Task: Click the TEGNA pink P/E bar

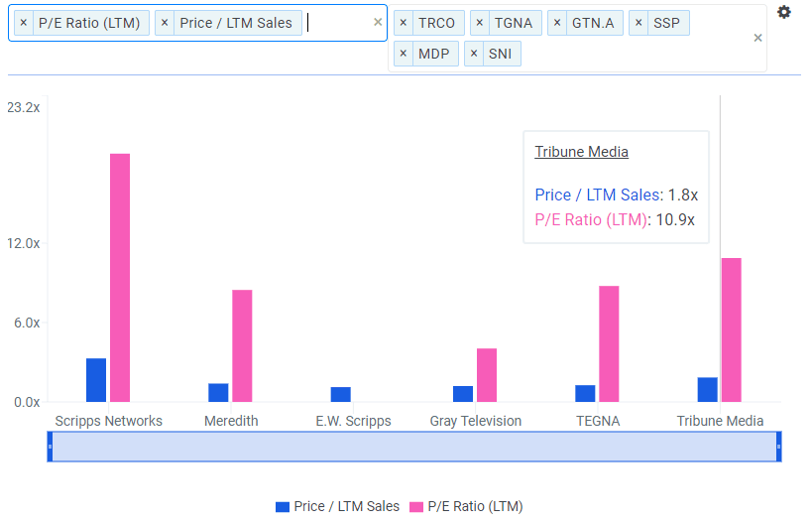Action: [x=609, y=343]
